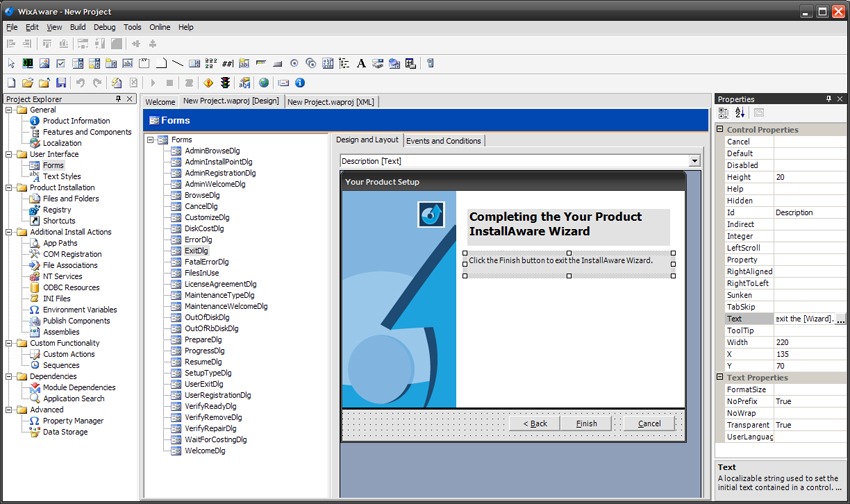Switch to the Welcome tab

tap(160, 102)
